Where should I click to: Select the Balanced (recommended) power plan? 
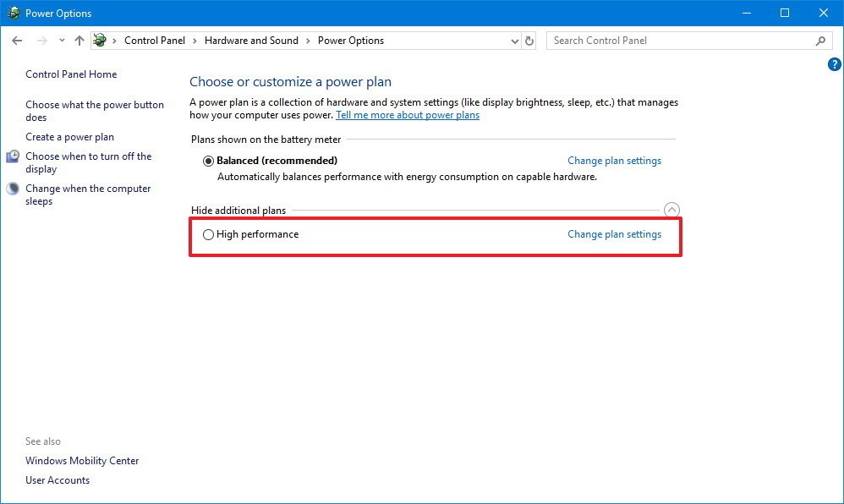208,161
